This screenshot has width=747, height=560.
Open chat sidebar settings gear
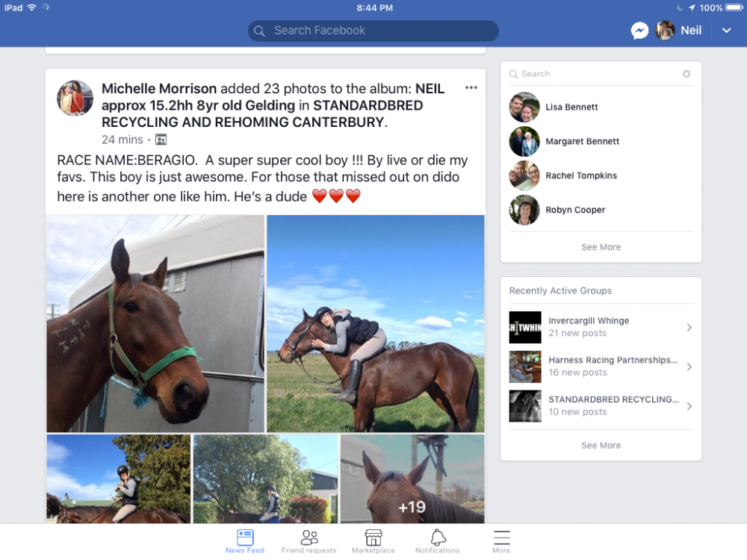686,74
